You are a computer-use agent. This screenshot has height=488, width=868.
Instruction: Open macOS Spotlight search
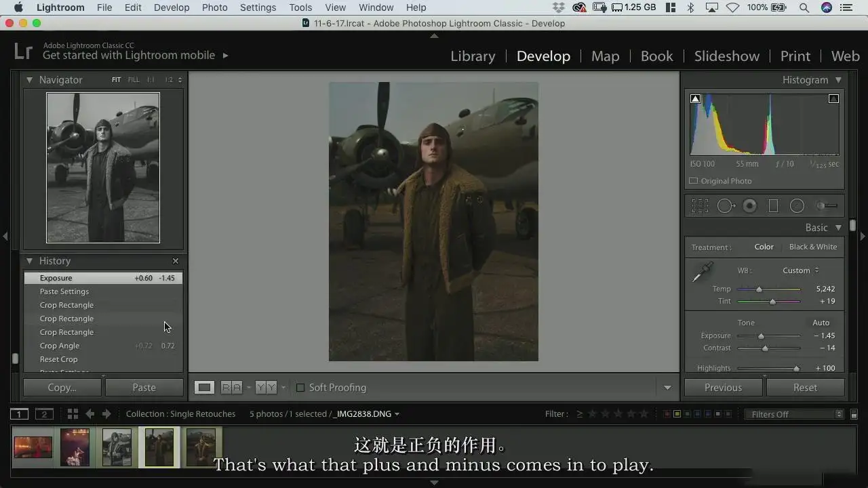point(804,7)
